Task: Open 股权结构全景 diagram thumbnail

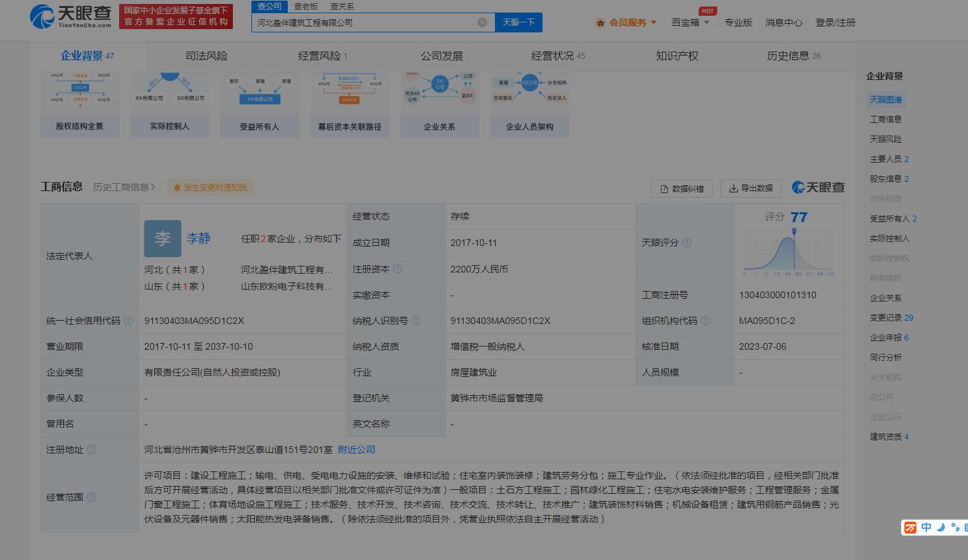Action: tap(80, 104)
